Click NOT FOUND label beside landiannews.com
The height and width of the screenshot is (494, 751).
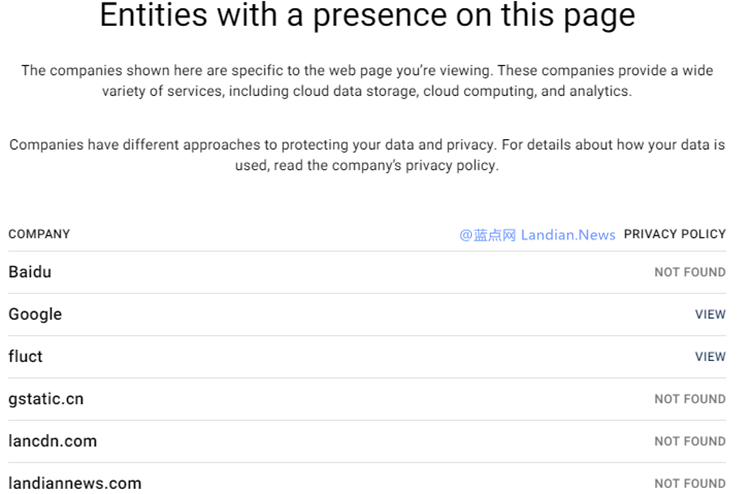[690, 483]
